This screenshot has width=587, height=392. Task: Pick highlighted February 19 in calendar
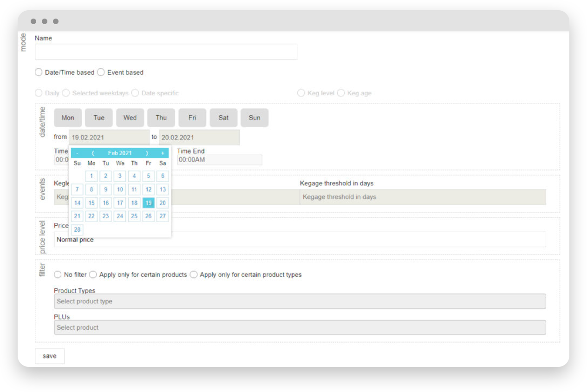(x=148, y=203)
